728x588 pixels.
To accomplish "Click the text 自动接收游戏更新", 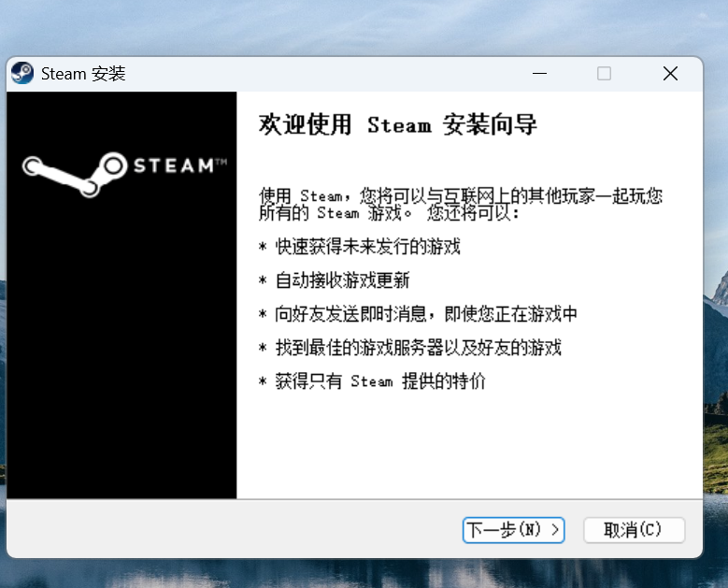I will point(342,280).
